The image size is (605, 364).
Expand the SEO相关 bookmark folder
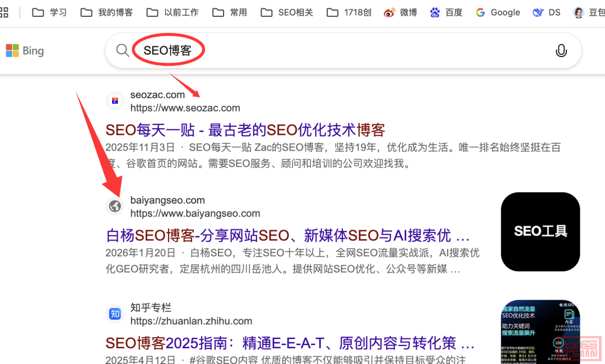click(x=287, y=12)
